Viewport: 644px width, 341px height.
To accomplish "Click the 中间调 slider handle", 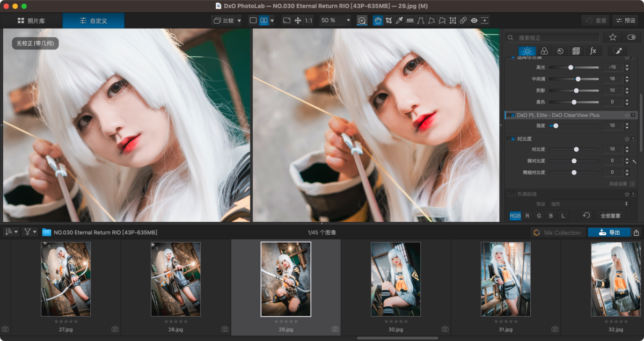I will [578, 79].
